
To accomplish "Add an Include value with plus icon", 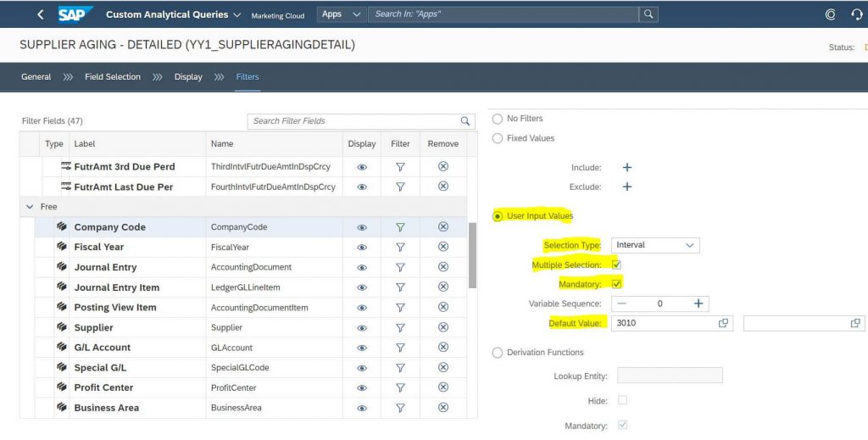I will [626, 167].
